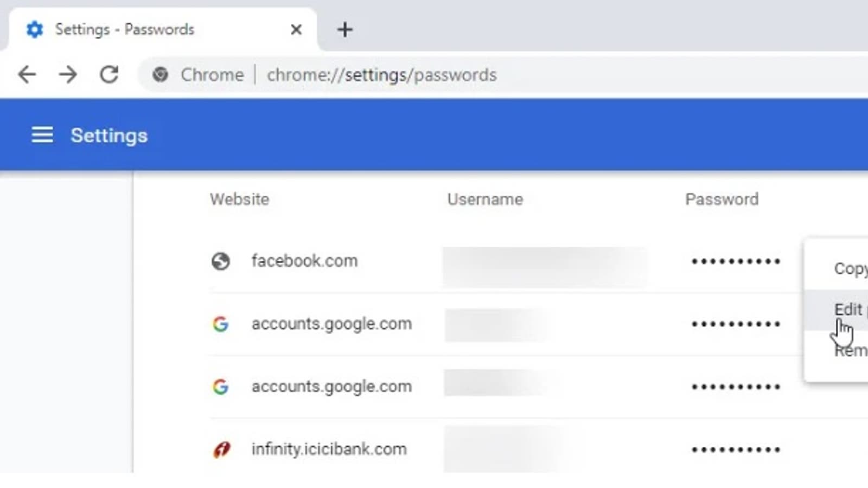Open the infinity.icicibank.com entry
Screen dimensions: 868x488
pos(329,450)
